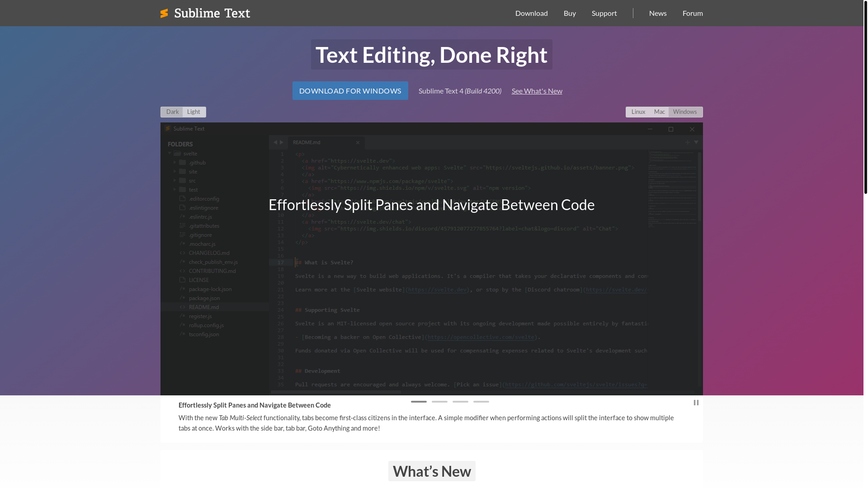This screenshot has width=868, height=488.
Task: Show the Linux screenshot version
Action: point(638,112)
